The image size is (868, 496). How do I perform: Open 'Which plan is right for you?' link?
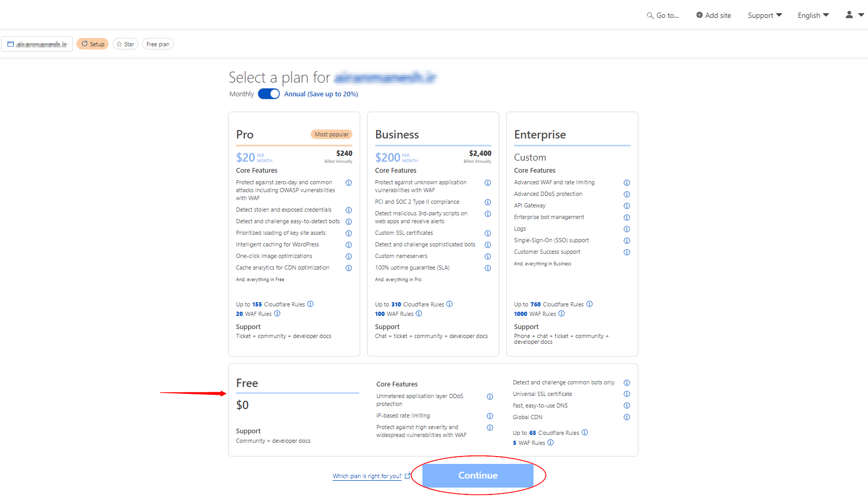[367, 476]
